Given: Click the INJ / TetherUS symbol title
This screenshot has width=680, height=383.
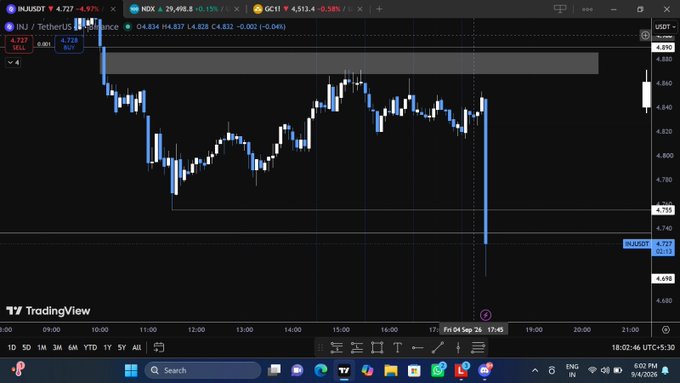Looking at the screenshot, I should coord(44,27).
